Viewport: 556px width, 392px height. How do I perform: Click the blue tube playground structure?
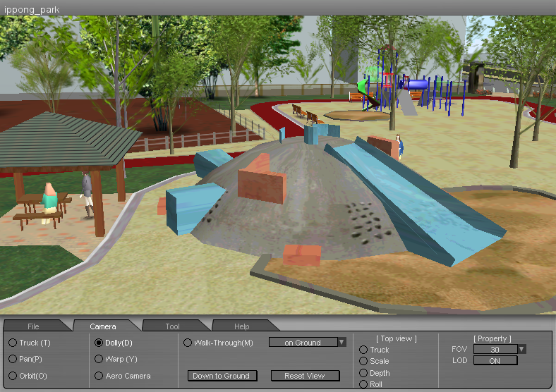click(x=414, y=85)
